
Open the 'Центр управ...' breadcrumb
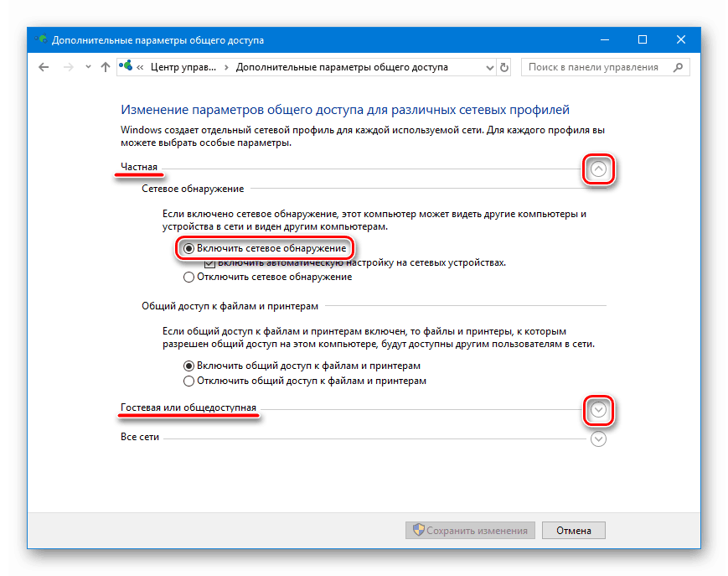pyautogui.click(x=183, y=67)
